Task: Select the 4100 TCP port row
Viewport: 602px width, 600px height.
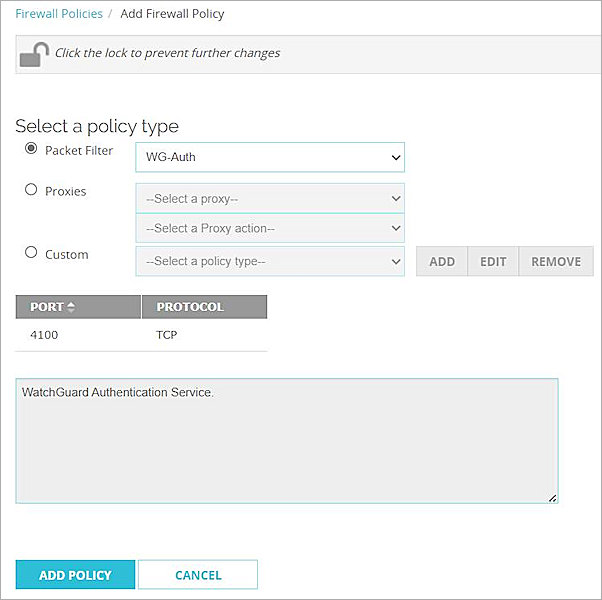Action: coord(140,335)
